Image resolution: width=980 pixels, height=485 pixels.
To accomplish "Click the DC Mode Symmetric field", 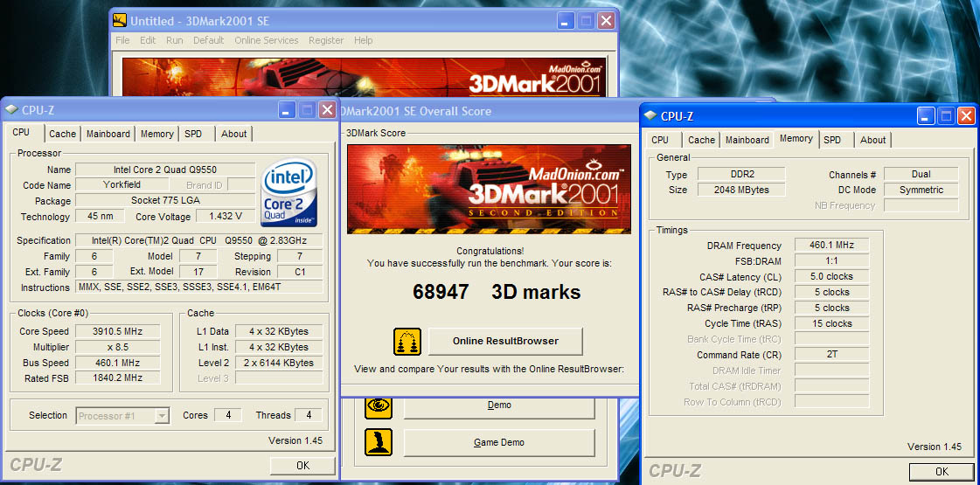I will [921, 190].
